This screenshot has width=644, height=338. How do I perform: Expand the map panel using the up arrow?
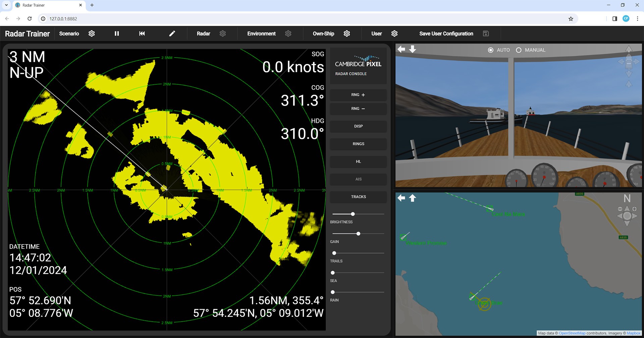click(x=412, y=198)
